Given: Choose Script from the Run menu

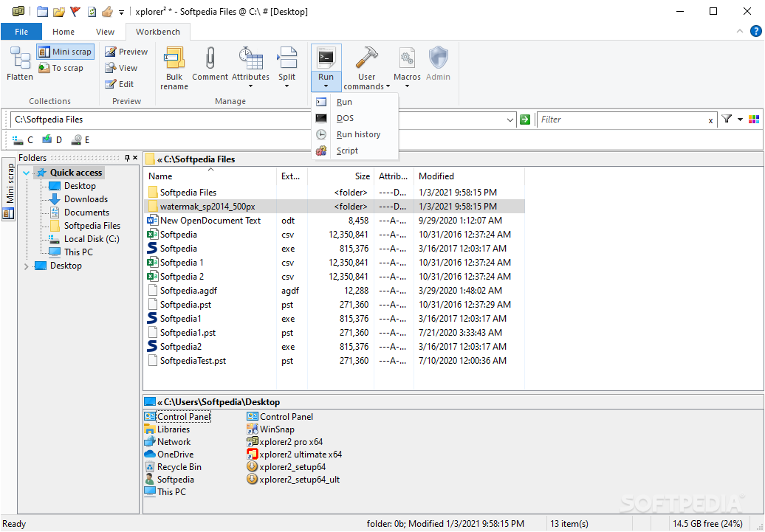Looking at the screenshot, I should coord(355,151).
